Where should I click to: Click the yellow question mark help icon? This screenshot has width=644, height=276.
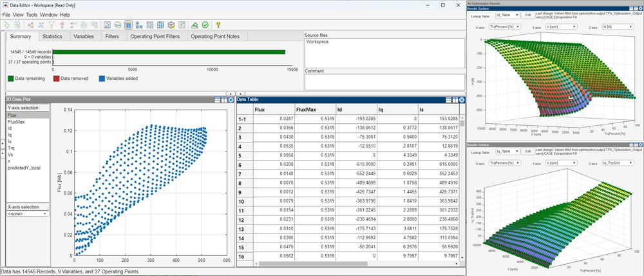point(216,25)
